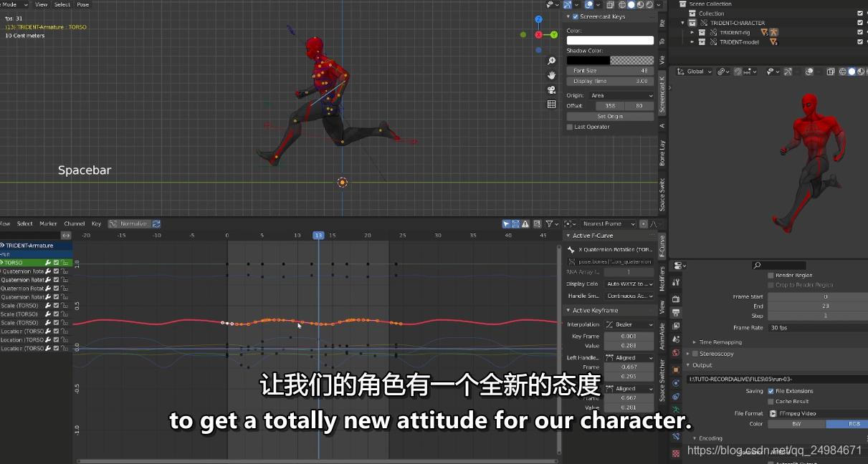Open File Format FFmpeg Video dropdown
The height and width of the screenshot is (464, 868).
[816, 413]
